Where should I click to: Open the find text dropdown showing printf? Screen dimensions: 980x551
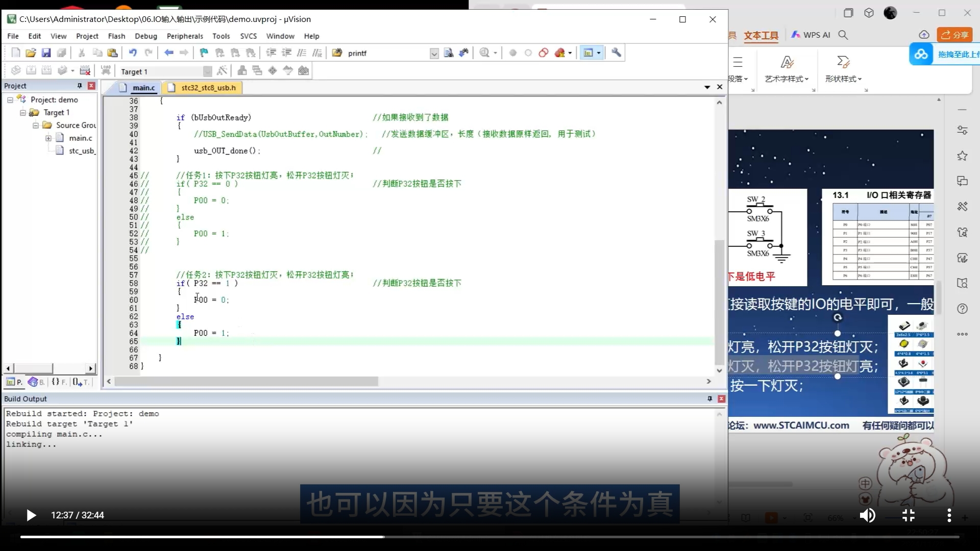434,54
